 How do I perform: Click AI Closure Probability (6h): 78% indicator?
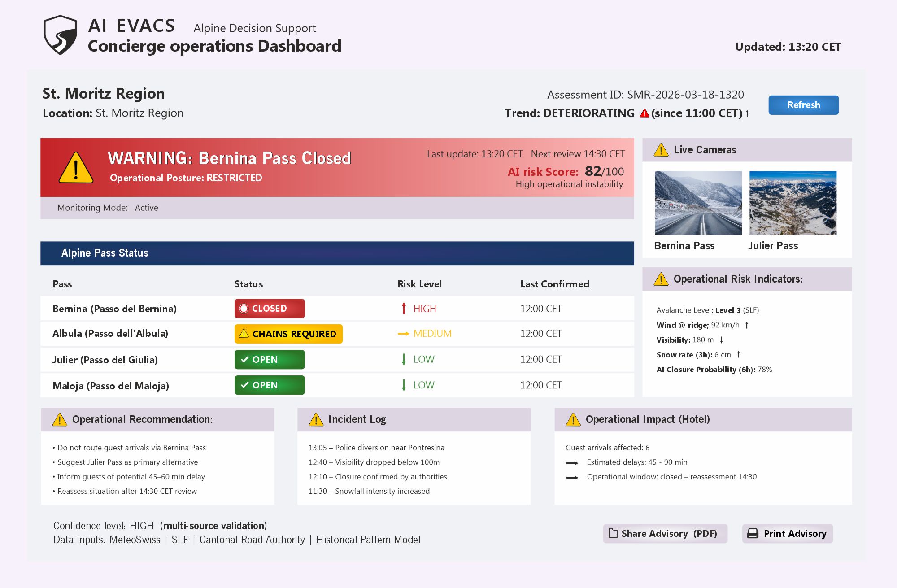pos(714,370)
